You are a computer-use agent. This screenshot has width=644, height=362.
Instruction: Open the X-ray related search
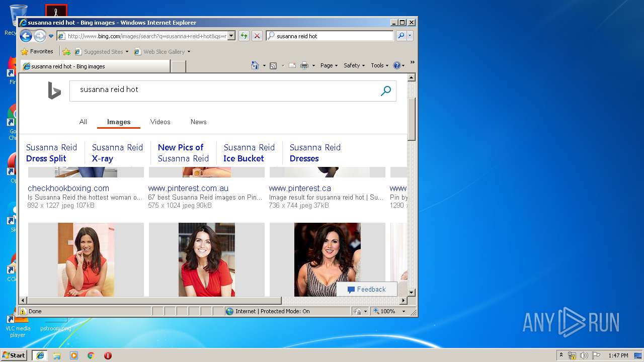117,153
